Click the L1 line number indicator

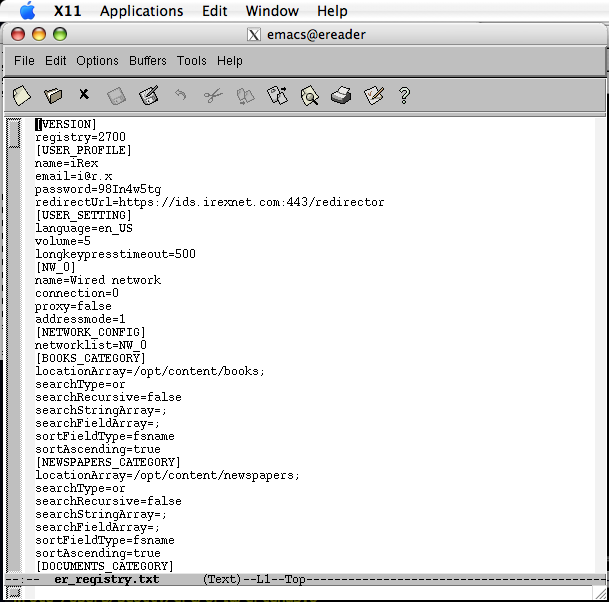(x=263, y=579)
